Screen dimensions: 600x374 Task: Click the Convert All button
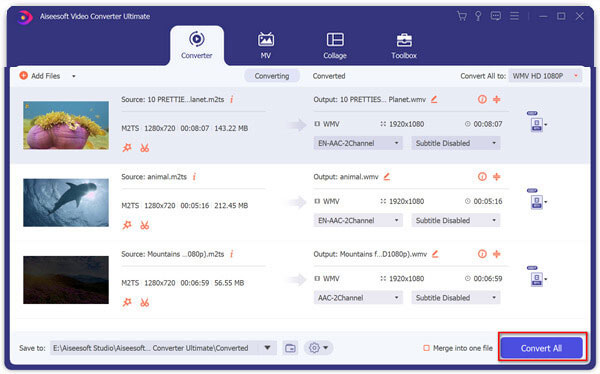(541, 348)
